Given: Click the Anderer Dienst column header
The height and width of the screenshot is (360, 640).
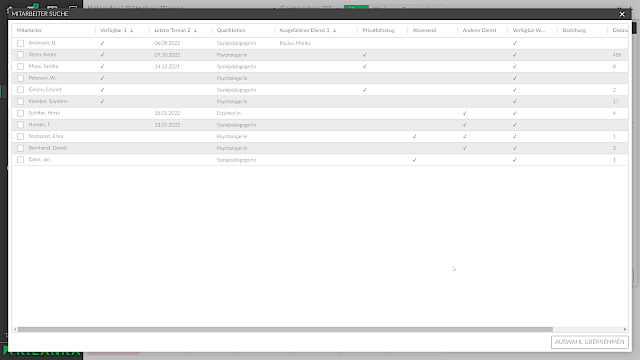Looking at the screenshot, I should click(x=479, y=30).
